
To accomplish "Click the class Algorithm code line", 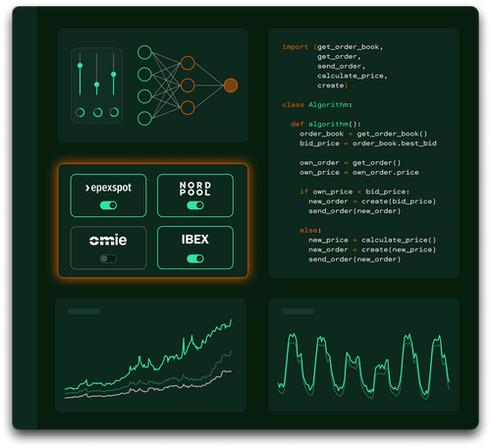I will (317, 105).
